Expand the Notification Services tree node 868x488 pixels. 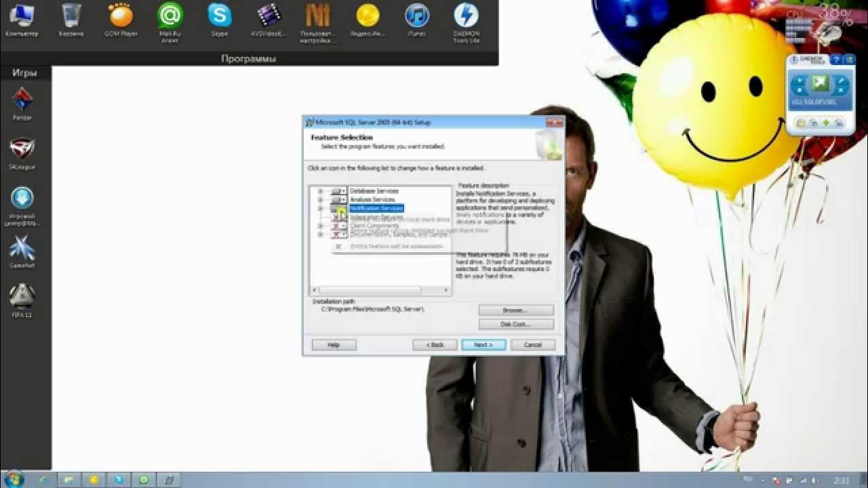click(320, 209)
